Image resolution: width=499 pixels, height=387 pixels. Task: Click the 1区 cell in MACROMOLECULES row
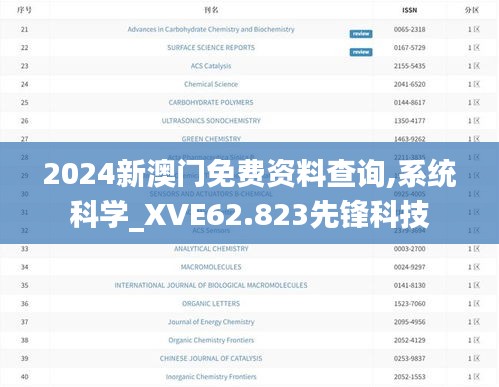click(474, 267)
